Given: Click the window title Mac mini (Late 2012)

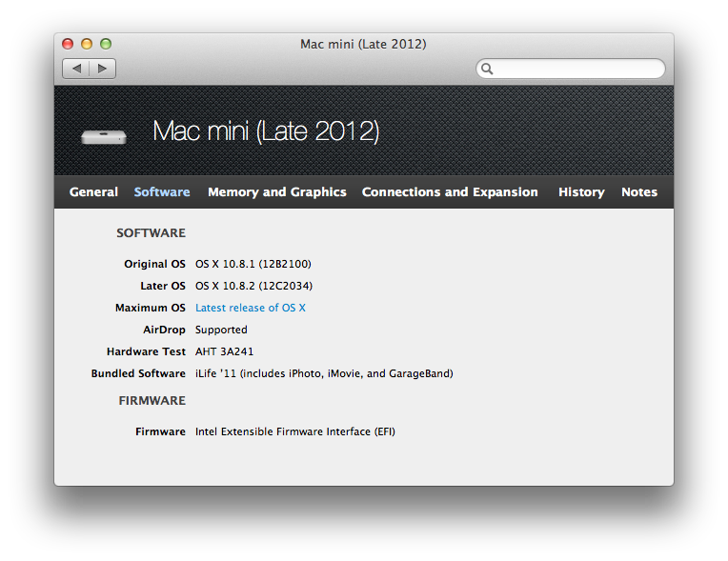Looking at the screenshot, I should pyautogui.click(x=363, y=44).
